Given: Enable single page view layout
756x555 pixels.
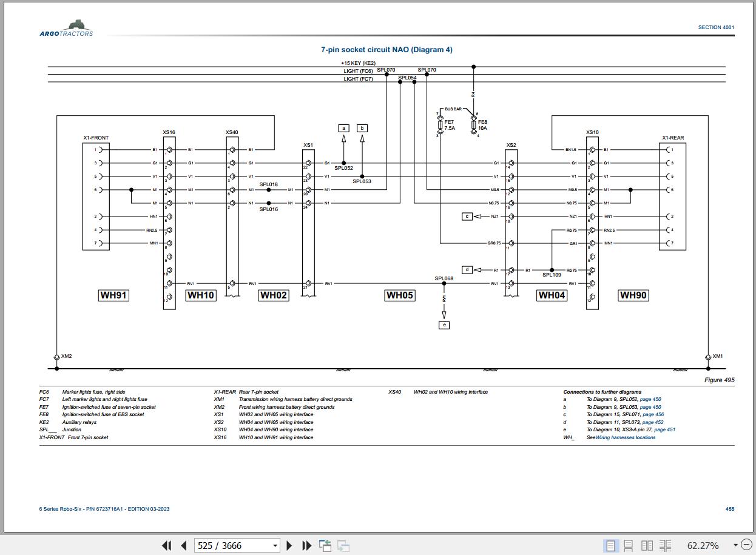Looking at the screenshot, I should (x=610, y=545).
